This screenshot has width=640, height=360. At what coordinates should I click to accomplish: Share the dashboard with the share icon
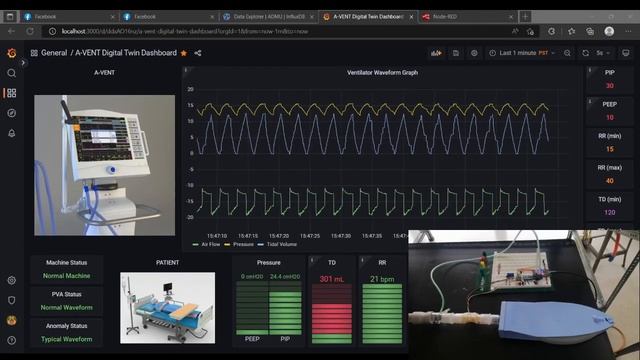coord(198,53)
